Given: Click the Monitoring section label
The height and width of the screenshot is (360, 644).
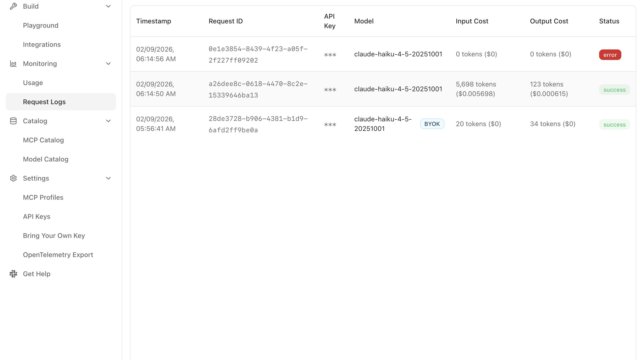Looking at the screenshot, I should tap(40, 64).
